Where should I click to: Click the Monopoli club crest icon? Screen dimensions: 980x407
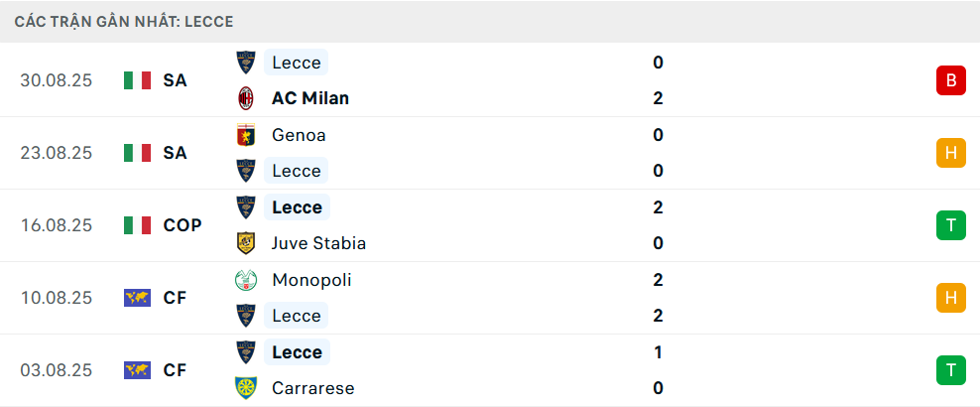pyautogui.click(x=245, y=280)
